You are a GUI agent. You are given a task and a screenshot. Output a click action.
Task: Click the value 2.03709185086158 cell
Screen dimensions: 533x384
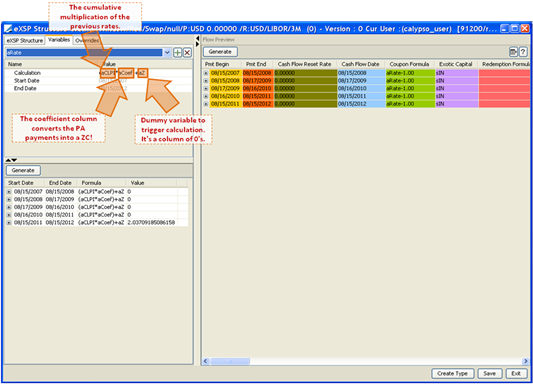coord(151,223)
